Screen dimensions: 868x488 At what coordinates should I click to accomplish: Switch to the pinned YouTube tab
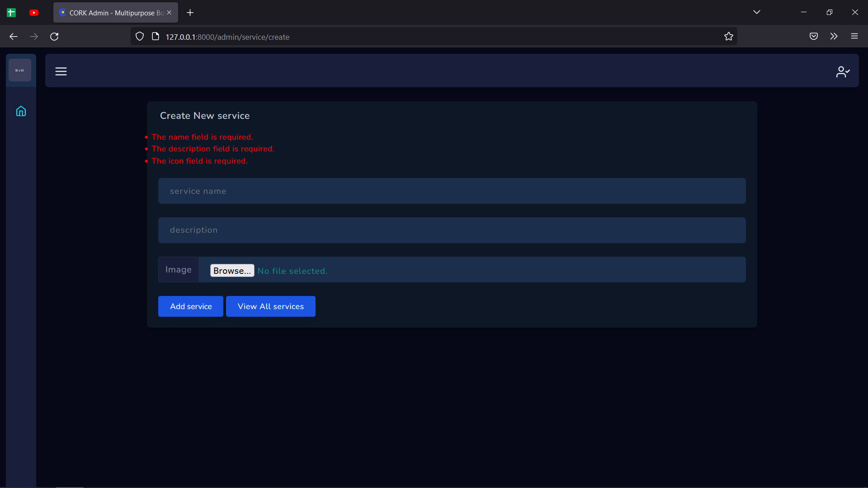(34, 13)
